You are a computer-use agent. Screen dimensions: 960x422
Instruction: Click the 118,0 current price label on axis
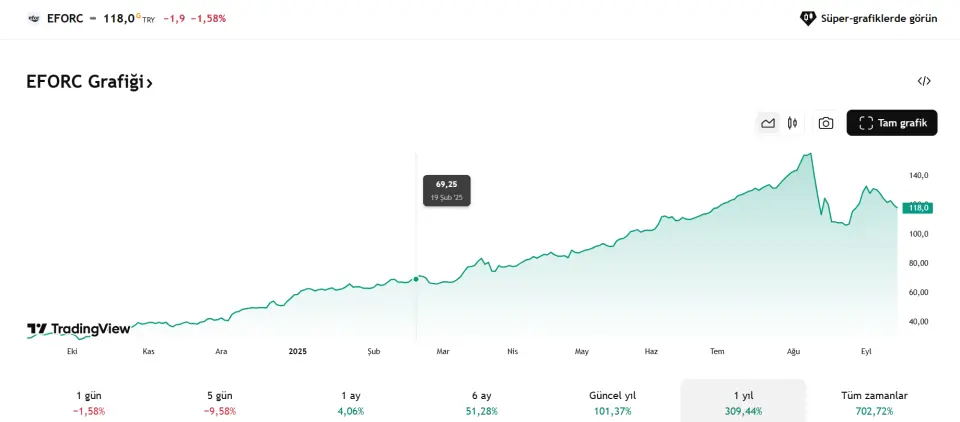tap(917, 208)
